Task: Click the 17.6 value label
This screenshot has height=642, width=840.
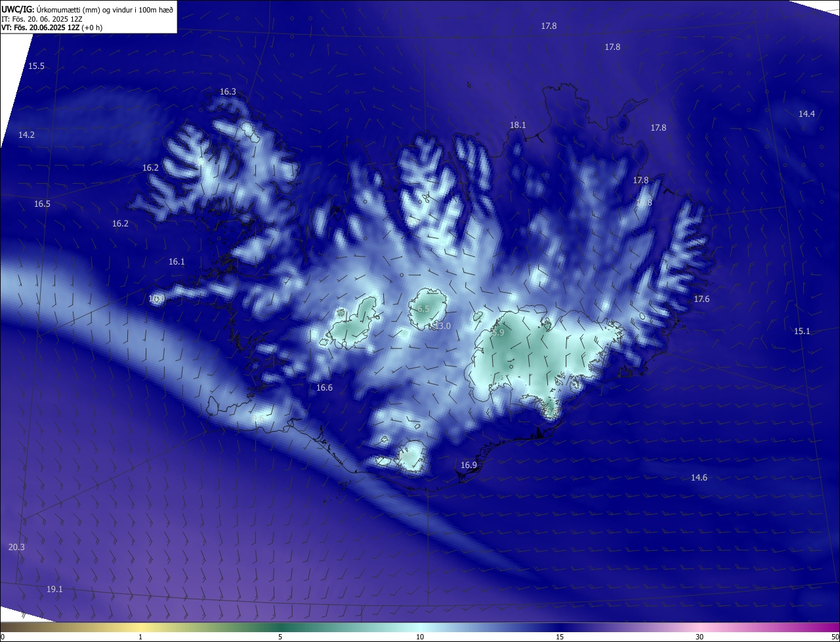Action: click(702, 299)
